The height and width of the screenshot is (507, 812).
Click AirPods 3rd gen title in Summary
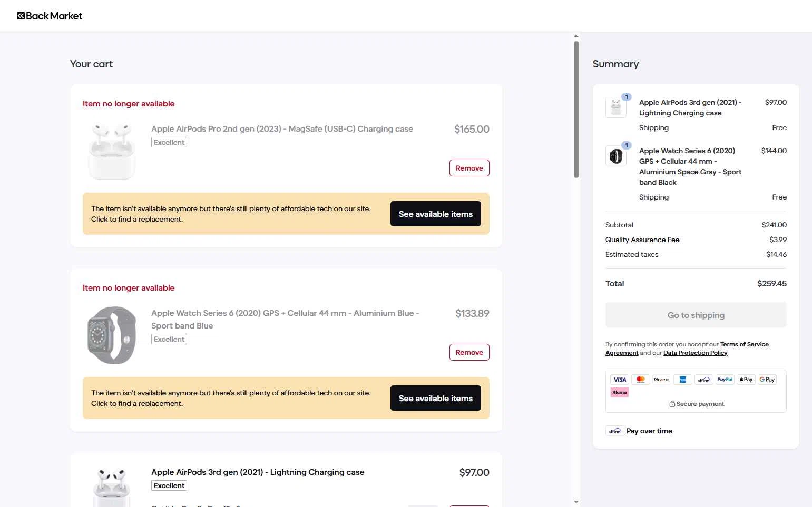tap(690, 107)
